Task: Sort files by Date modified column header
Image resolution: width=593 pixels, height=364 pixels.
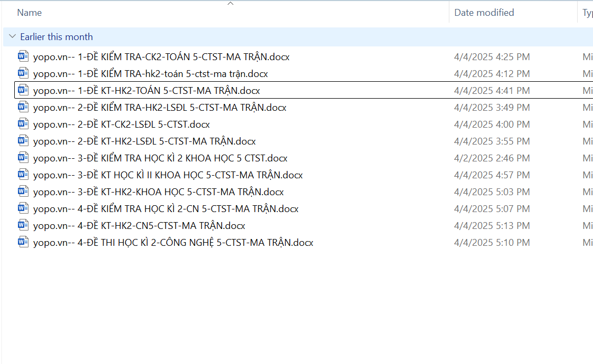Action: coord(484,13)
